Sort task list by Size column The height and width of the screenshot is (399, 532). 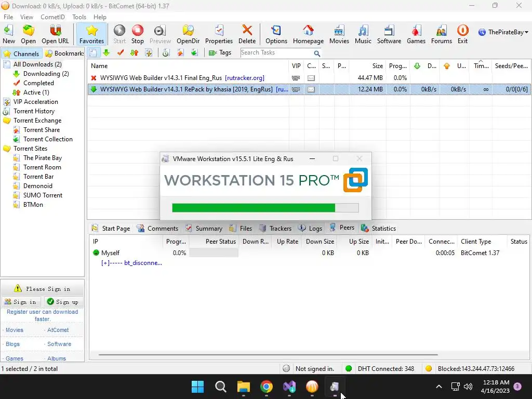click(x=367, y=66)
